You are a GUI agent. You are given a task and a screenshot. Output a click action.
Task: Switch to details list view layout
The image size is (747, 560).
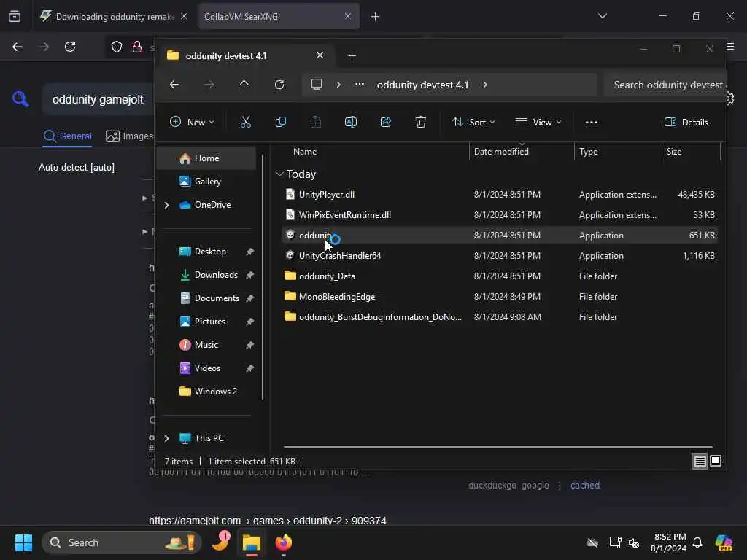[x=700, y=461]
